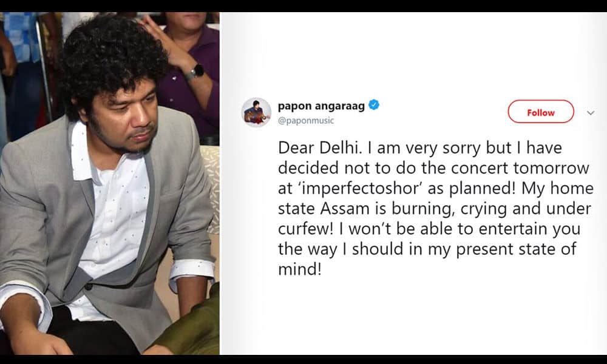Click the phrase 'present state of' in tweet

tap(516, 249)
